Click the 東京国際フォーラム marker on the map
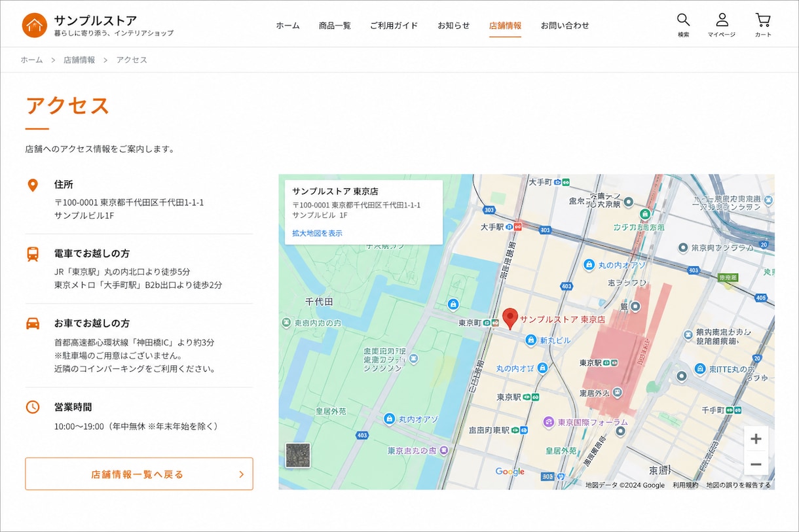The height and width of the screenshot is (532, 799). pyautogui.click(x=549, y=422)
